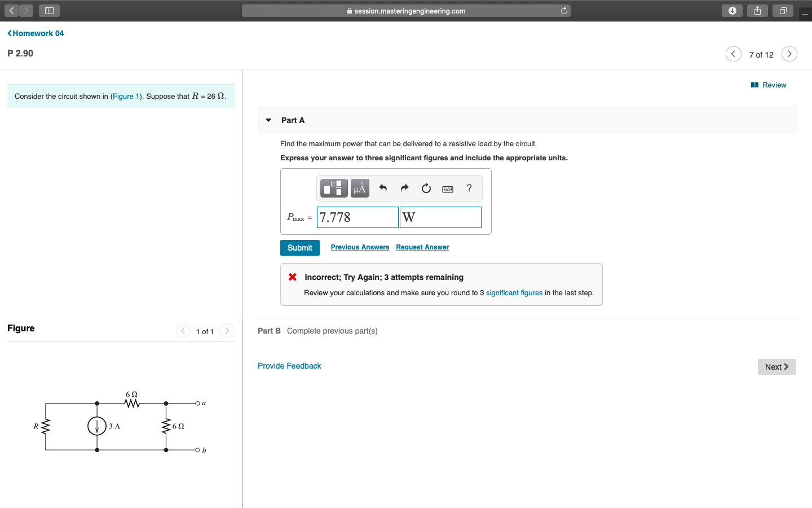Click the Submit button

[299, 247]
